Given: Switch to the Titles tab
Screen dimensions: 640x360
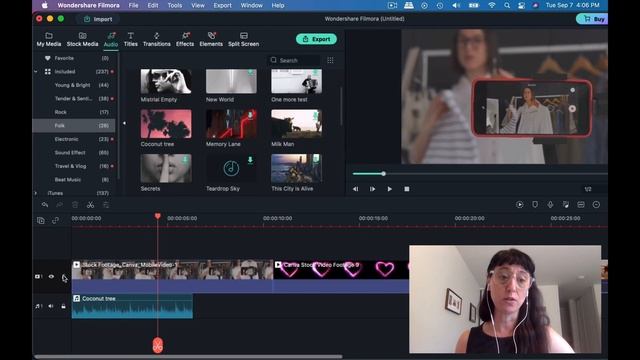Looking at the screenshot, I should [x=131, y=40].
